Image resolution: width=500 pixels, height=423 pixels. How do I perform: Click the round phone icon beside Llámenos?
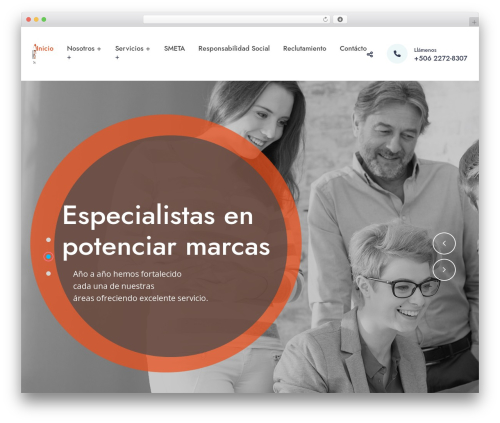pyautogui.click(x=397, y=54)
